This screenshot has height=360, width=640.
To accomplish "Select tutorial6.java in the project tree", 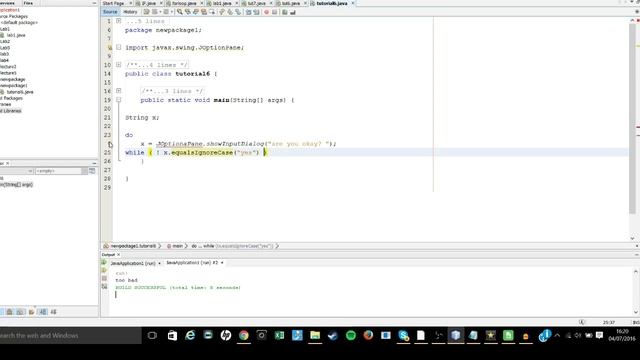I will [20, 92].
